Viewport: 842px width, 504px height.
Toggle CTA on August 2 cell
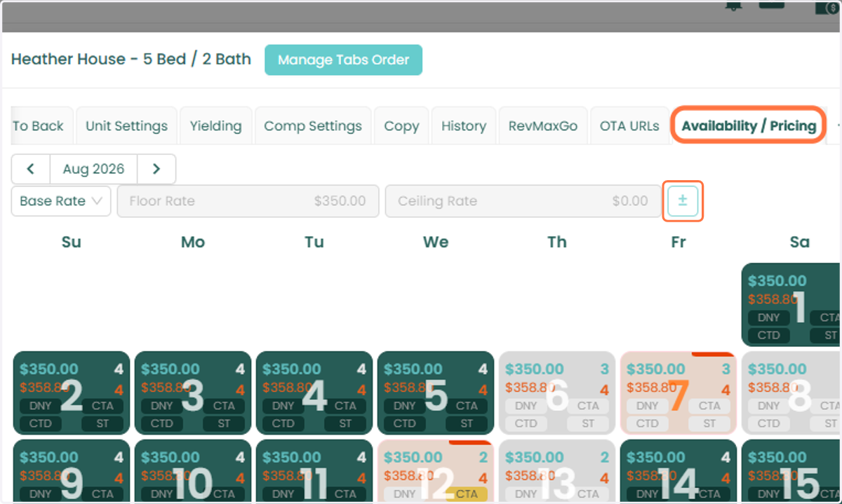(x=102, y=406)
